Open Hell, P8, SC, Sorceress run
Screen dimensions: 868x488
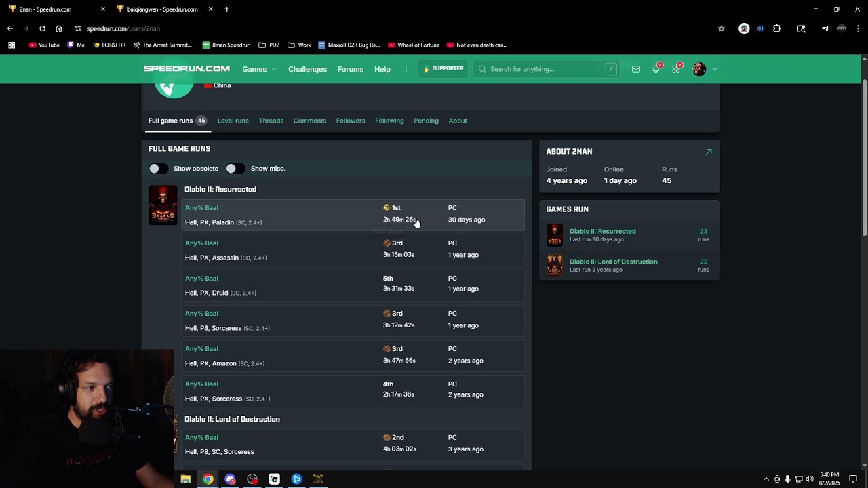(353, 445)
